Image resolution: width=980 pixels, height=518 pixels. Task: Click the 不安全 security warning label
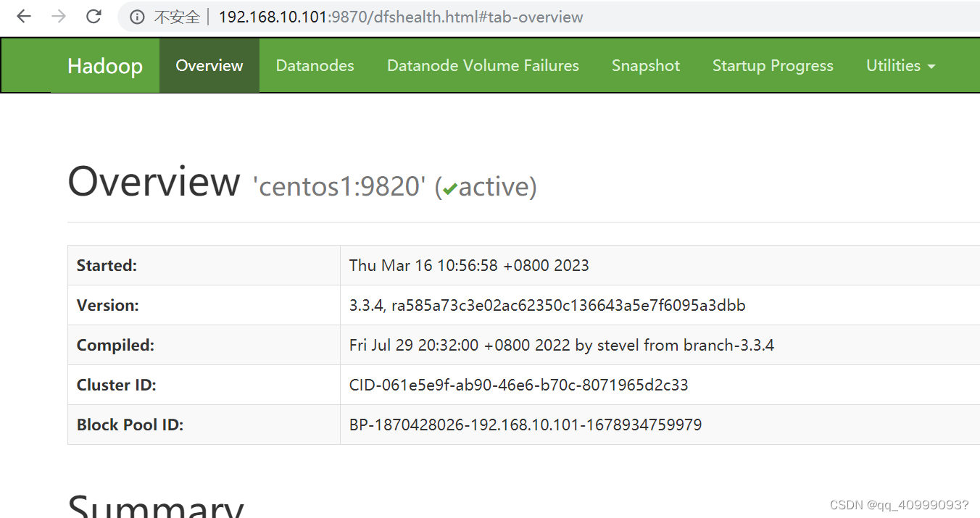176,17
